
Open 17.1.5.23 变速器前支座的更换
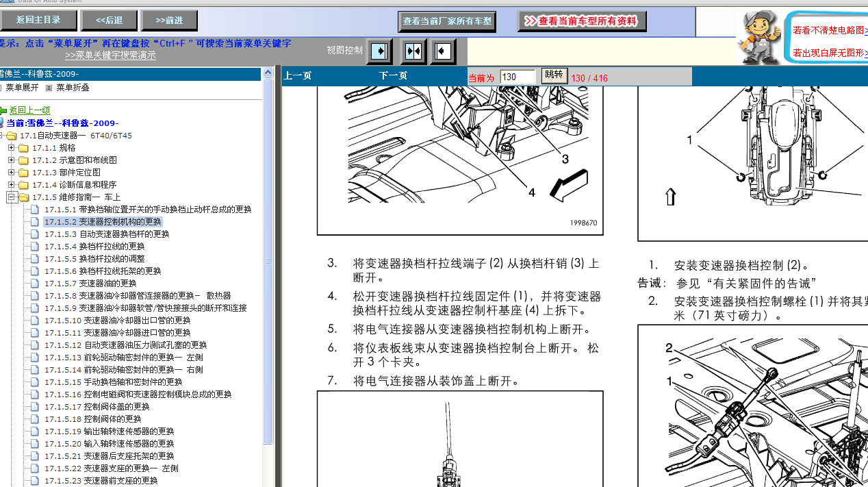(x=101, y=481)
